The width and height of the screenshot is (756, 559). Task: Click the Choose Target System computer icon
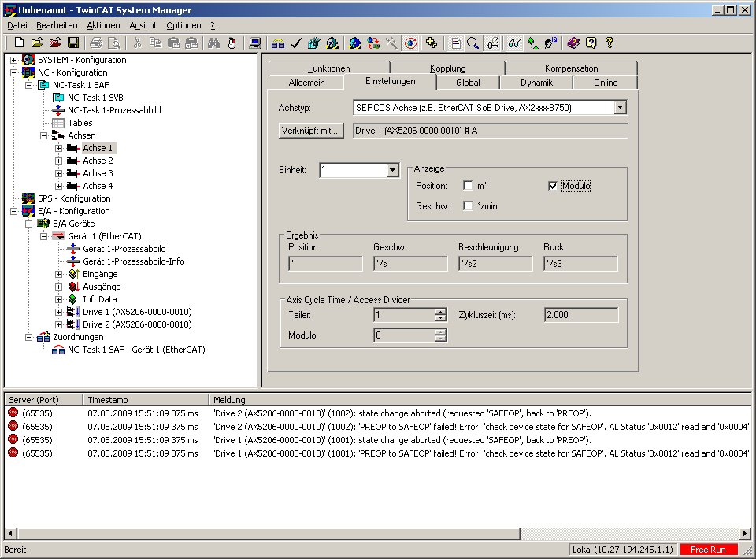(255, 43)
